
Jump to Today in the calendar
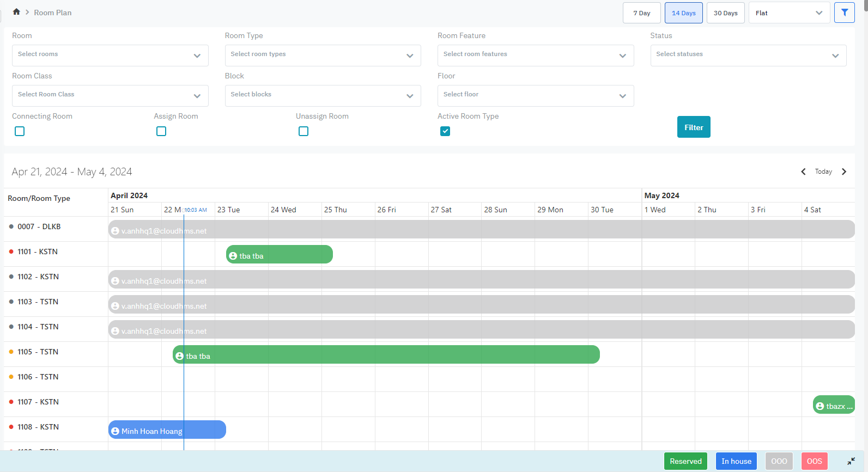pos(823,171)
